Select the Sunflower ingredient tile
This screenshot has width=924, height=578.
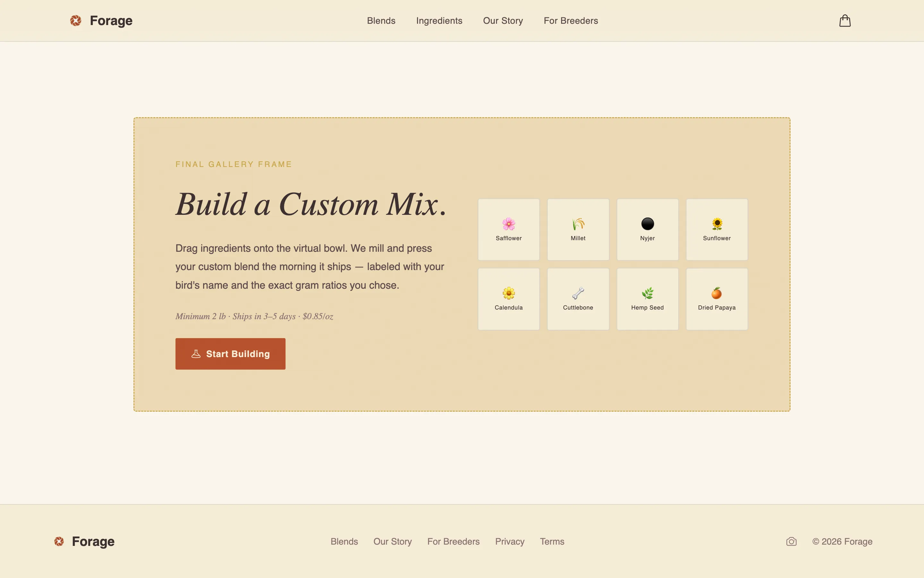click(x=717, y=229)
